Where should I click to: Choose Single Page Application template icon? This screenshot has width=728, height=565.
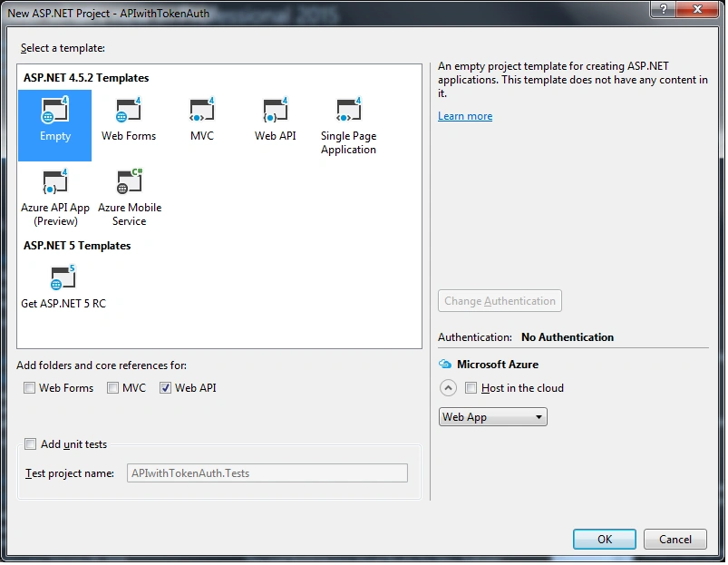[349, 110]
